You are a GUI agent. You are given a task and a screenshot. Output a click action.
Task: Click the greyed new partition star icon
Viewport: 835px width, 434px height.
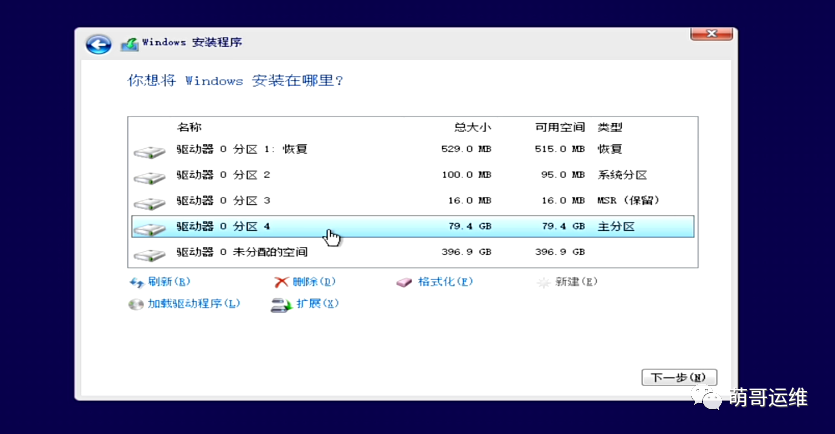[x=543, y=282]
